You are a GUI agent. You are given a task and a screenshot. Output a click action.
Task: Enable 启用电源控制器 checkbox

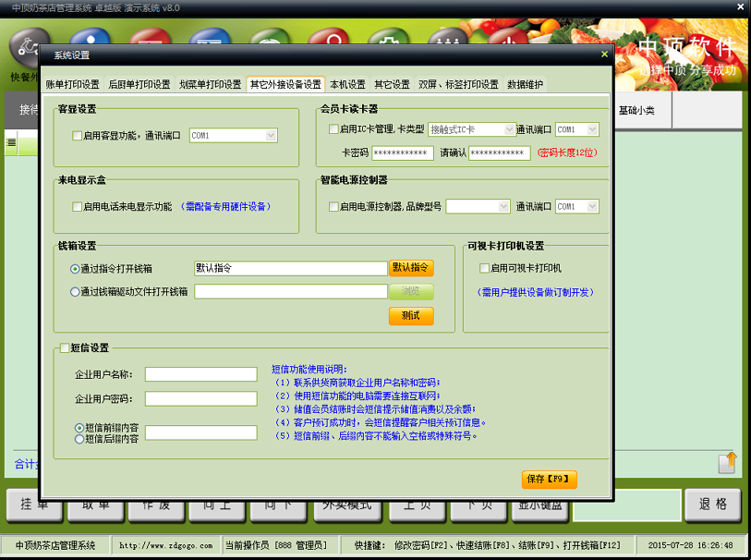click(x=333, y=206)
